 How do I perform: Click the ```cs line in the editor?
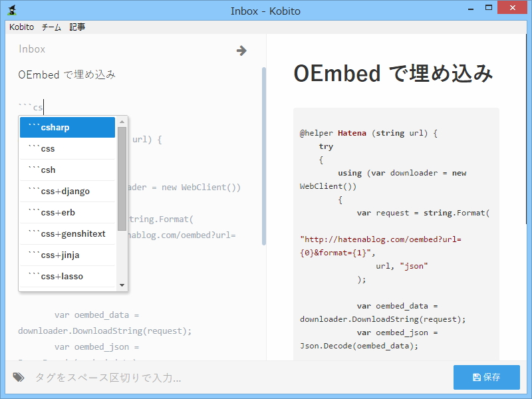coord(31,107)
